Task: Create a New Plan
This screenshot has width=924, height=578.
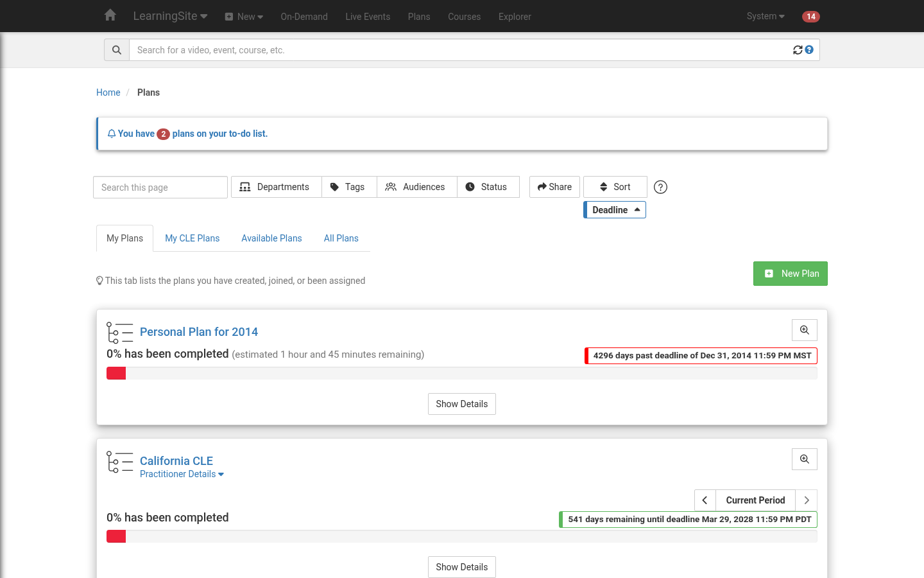Action: pos(791,274)
